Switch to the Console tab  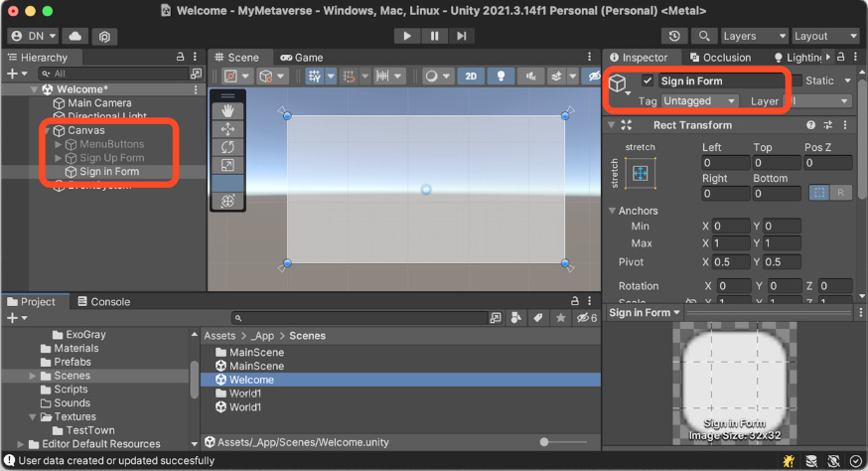(x=104, y=301)
